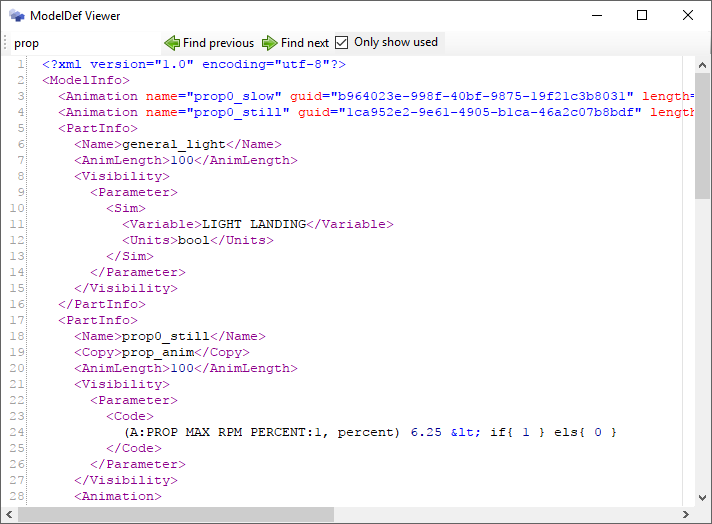Click line number 12 in the gutter
The width and height of the screenshot is (712, 524).
pyautogui.click(x=17, y=240)
